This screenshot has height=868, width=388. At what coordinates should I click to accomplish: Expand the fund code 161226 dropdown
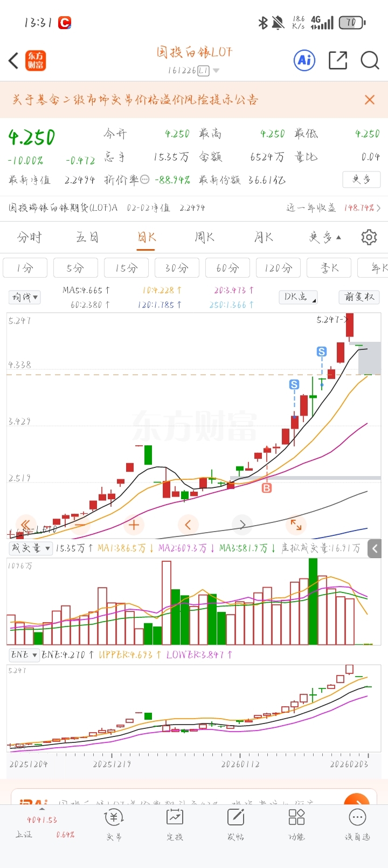pyautogui.click(x=216, y=71)
